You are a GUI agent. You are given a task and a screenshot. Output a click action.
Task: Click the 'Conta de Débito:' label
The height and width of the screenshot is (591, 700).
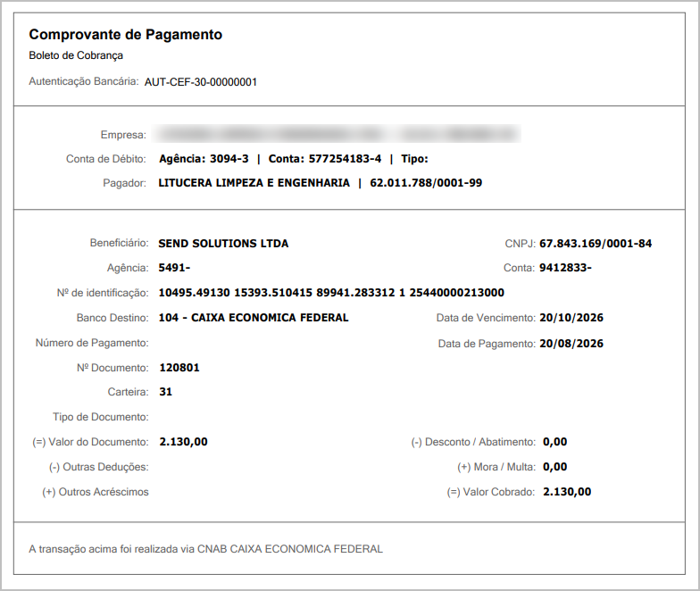(105, 159)
